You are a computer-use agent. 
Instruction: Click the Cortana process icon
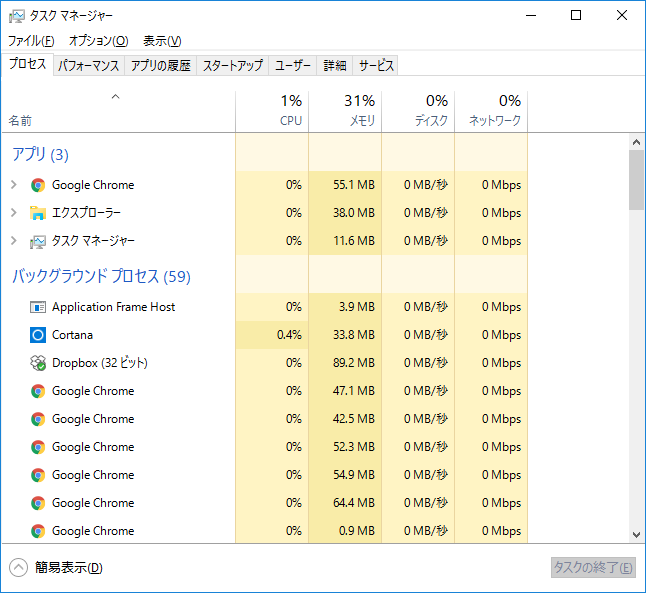pos(38,335)
